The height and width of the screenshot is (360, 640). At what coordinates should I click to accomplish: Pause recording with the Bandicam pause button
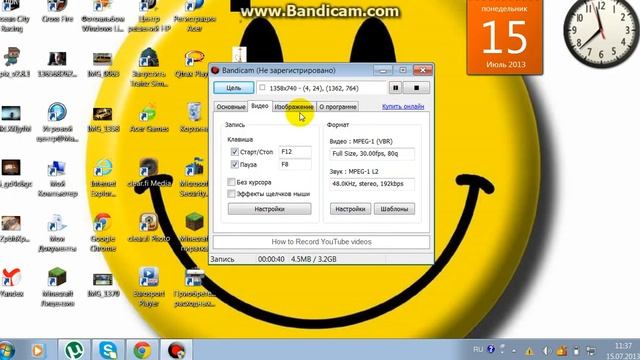[x=395, y=88]
